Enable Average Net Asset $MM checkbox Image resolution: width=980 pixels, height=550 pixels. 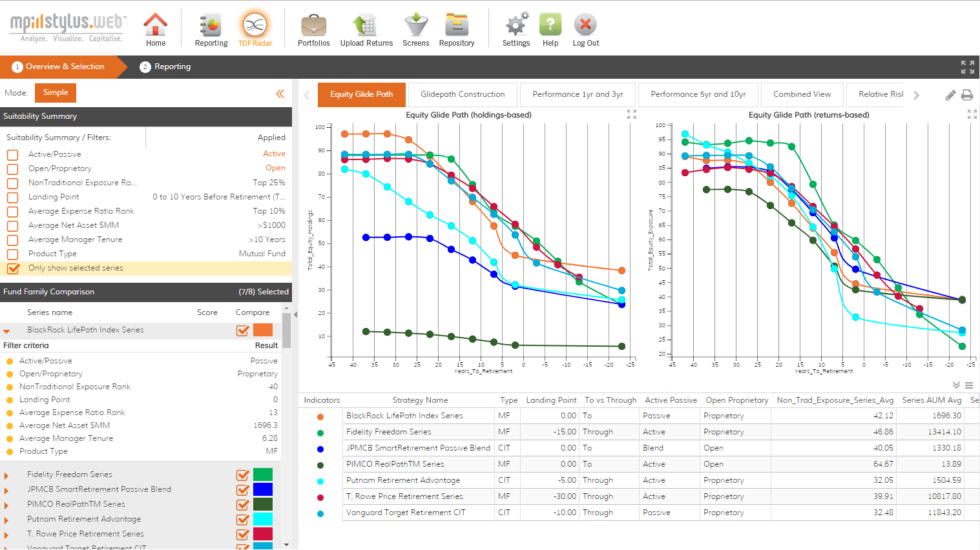(x=12, y=226)
